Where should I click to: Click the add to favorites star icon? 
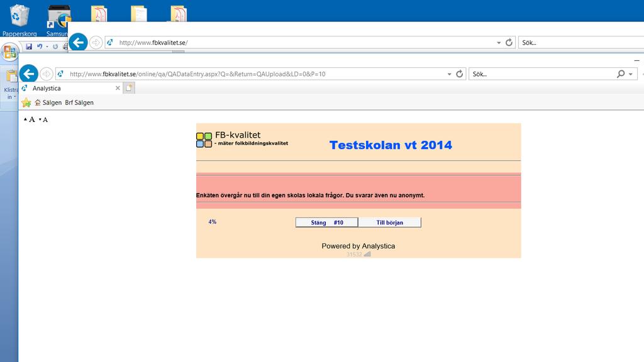[26, 102]
